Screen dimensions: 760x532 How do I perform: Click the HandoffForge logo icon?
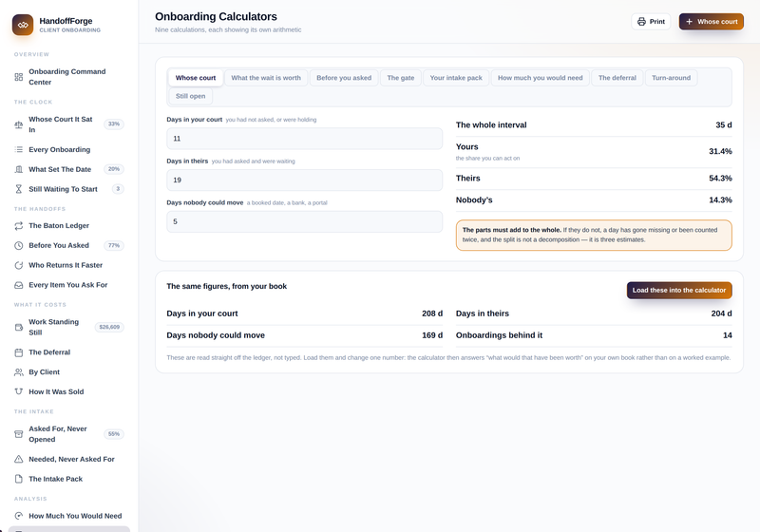23,25
